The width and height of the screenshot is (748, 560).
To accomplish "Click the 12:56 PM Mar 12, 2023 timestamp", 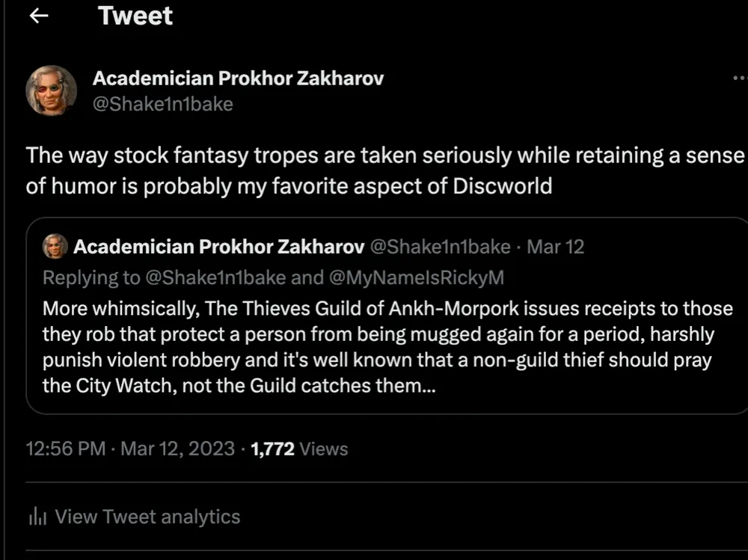I will tap(130, 449).
